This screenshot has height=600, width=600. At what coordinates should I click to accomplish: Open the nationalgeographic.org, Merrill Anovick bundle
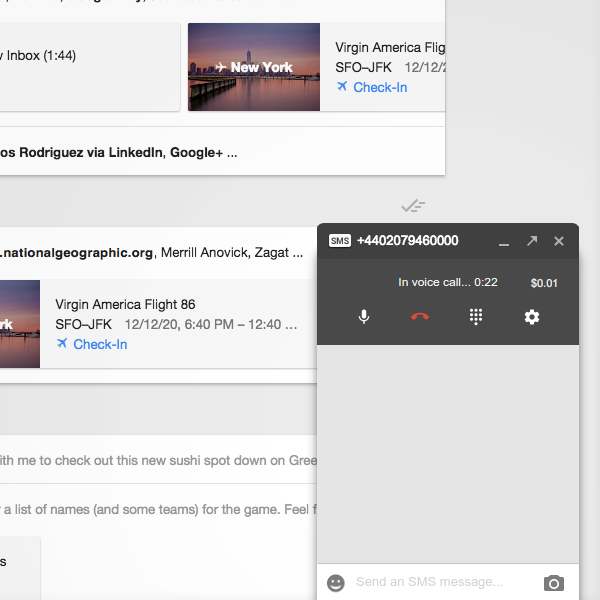(158, 253)
